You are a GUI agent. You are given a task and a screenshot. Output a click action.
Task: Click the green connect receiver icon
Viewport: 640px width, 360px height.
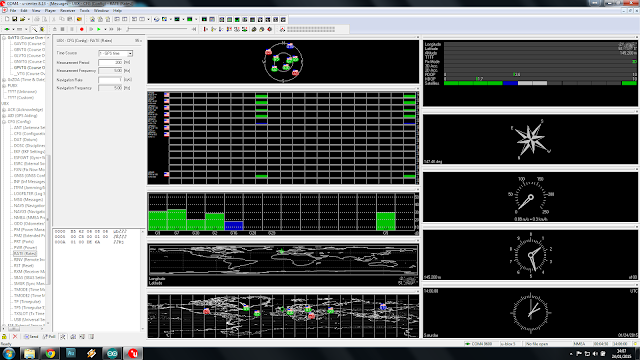[7, 29]
